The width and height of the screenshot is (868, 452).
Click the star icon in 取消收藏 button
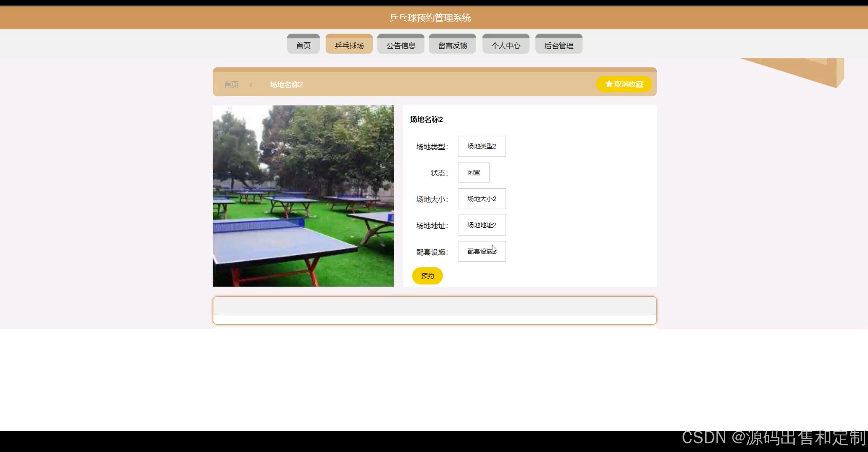pyautogui.click(x=609, y=84)
